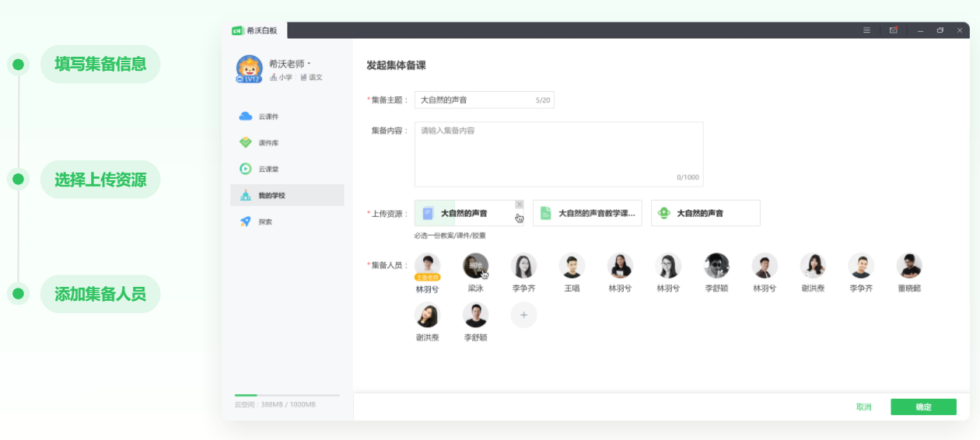Open the mail notifications icon
Screen dimensions: 980x440
894,30
